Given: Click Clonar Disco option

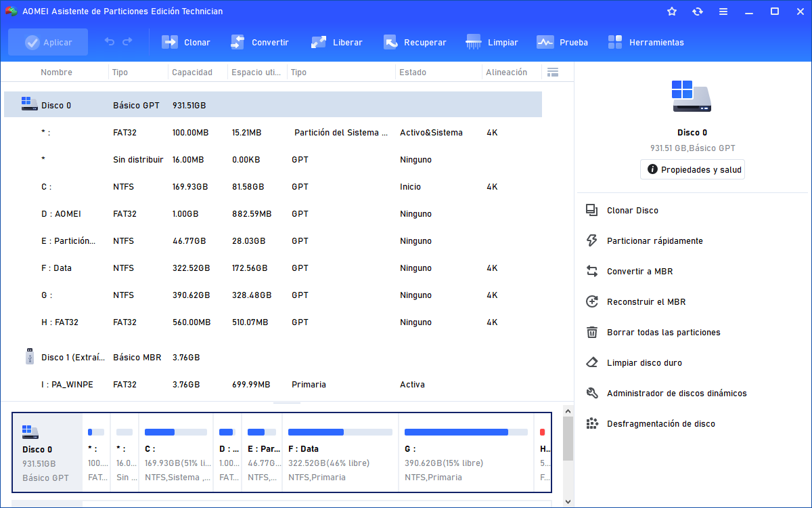Looking at the screenshot, I should pyautogui.click(x=633, y=211).
